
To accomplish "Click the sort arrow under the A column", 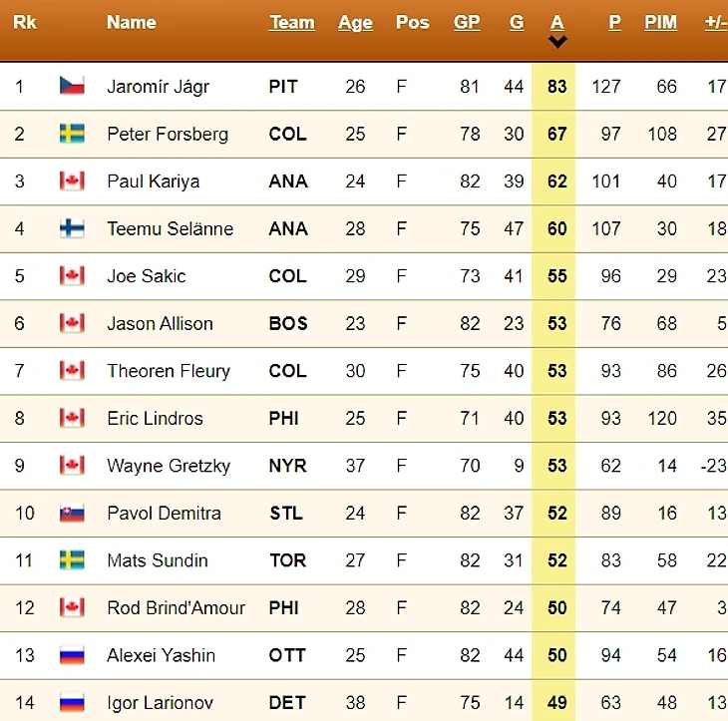I will point(557,42).
